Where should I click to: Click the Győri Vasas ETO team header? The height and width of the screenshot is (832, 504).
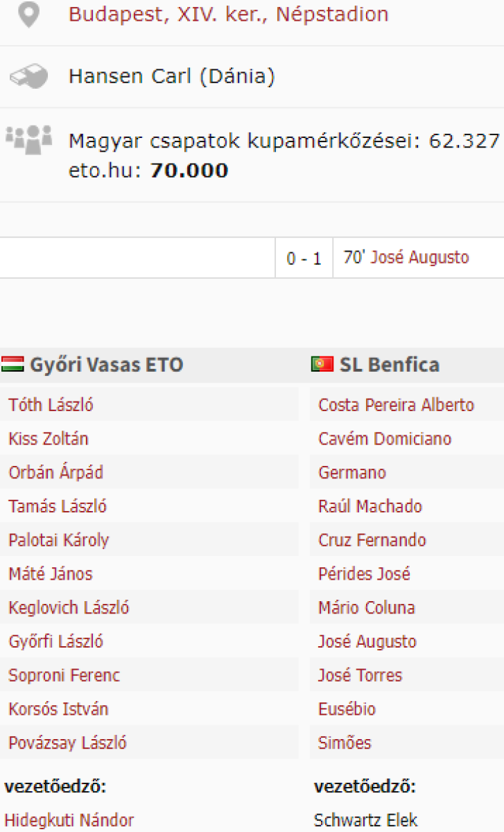click(x=106, y=365)
